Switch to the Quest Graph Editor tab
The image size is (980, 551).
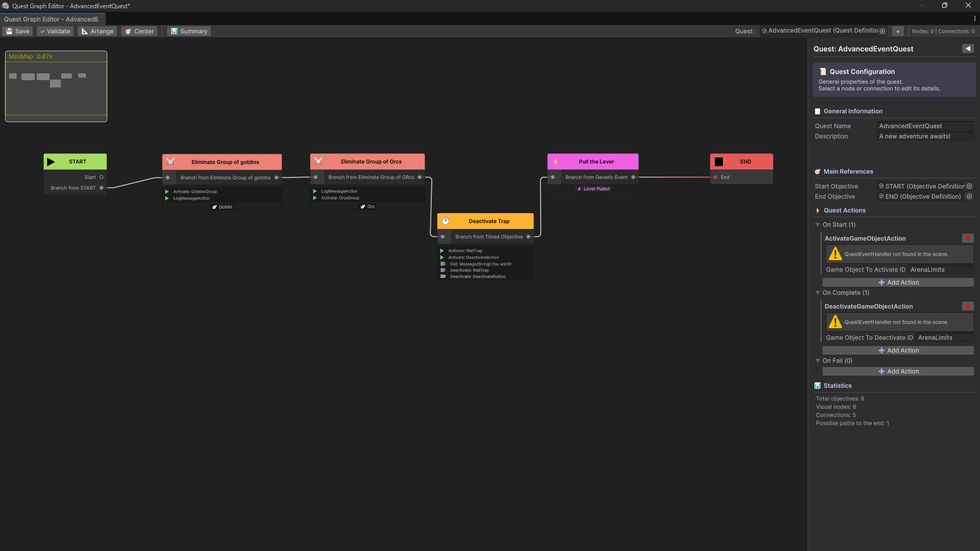(51, 19)
